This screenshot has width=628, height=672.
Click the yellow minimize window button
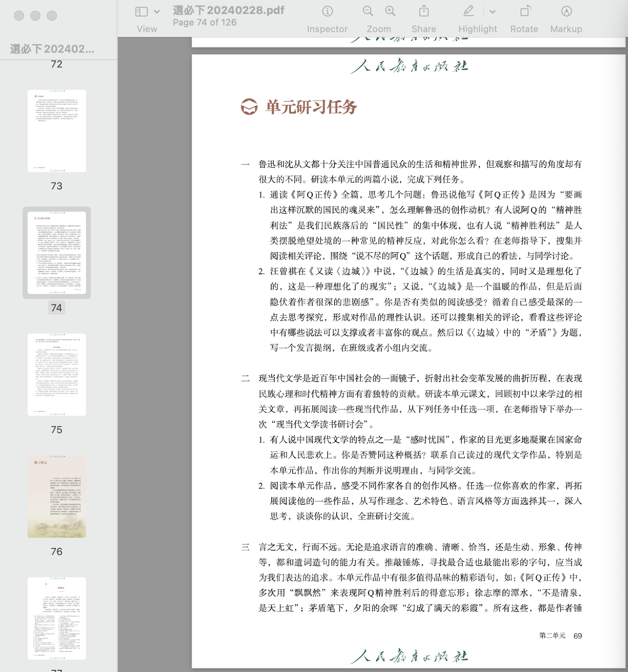[x=35, y=16]
